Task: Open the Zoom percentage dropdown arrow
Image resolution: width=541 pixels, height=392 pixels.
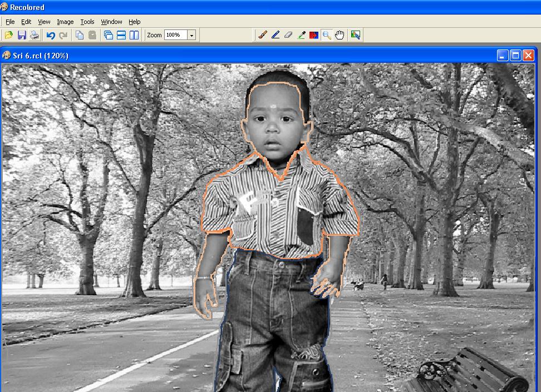Action: coord(191,35)
